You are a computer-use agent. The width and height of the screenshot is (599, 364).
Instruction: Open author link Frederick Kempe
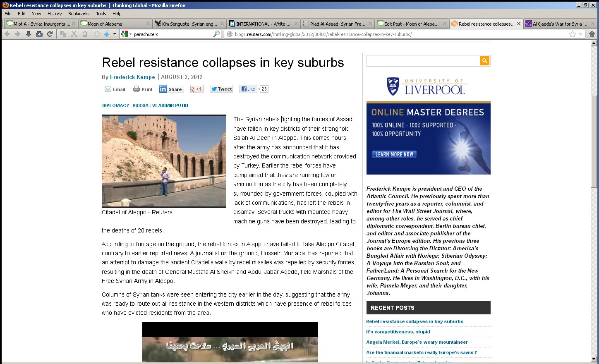pos(132,77)
